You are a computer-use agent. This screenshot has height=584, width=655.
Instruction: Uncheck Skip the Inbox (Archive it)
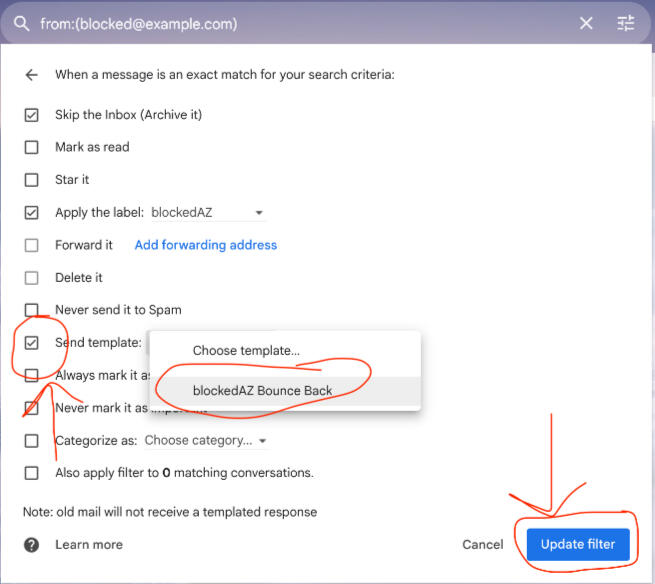(32, 115)
